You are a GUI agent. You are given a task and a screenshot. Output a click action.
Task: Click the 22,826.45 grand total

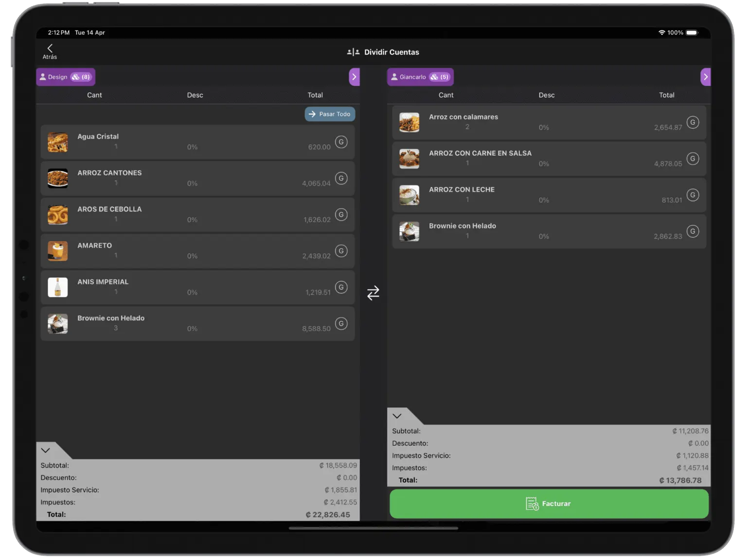pyautogui.click(x=328, y=514)
